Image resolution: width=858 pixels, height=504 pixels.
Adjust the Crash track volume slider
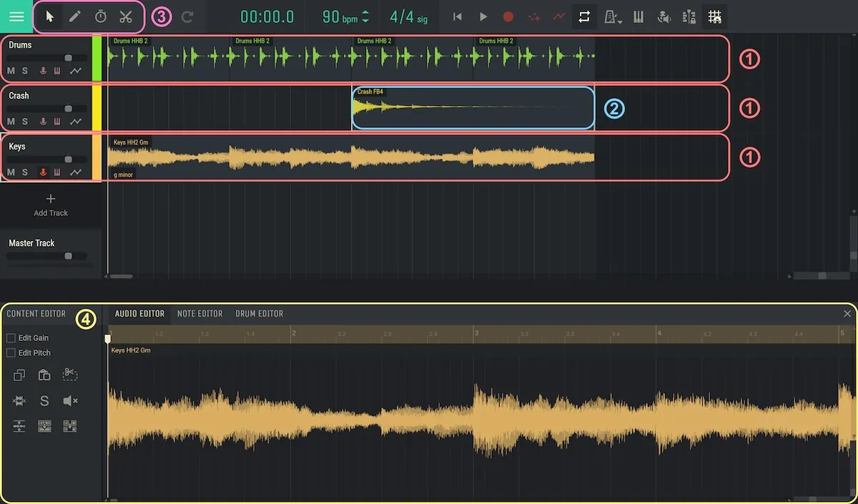[46, 109]
